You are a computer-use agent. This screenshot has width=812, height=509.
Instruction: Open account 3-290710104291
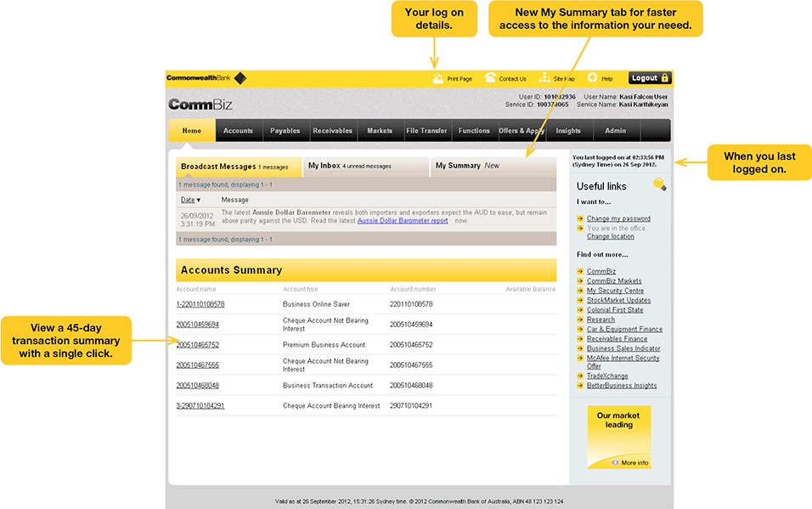click(200, 406)
